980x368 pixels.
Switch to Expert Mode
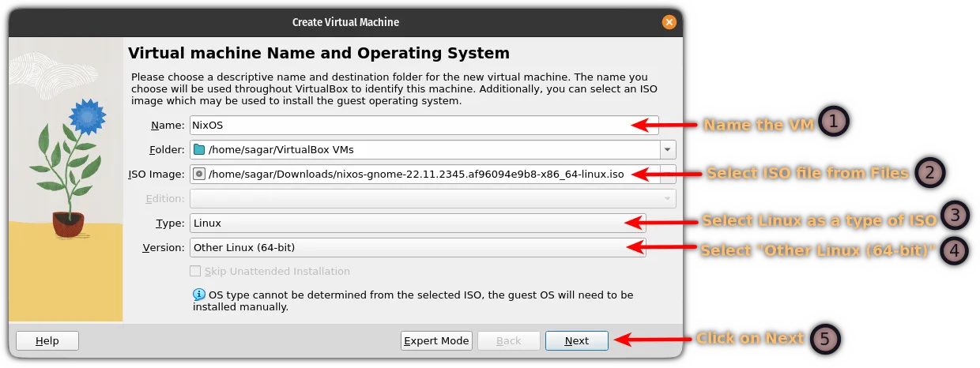[x=436, y=340]
